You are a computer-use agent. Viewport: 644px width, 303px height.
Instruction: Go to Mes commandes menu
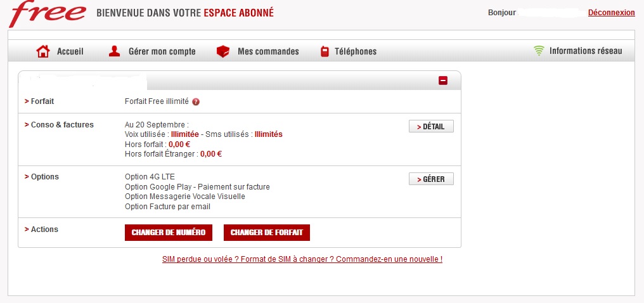[x=268, y=51]
